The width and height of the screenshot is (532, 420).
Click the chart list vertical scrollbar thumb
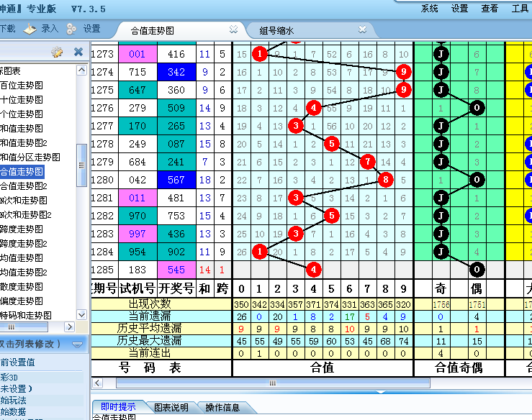(x=81, y=165)
